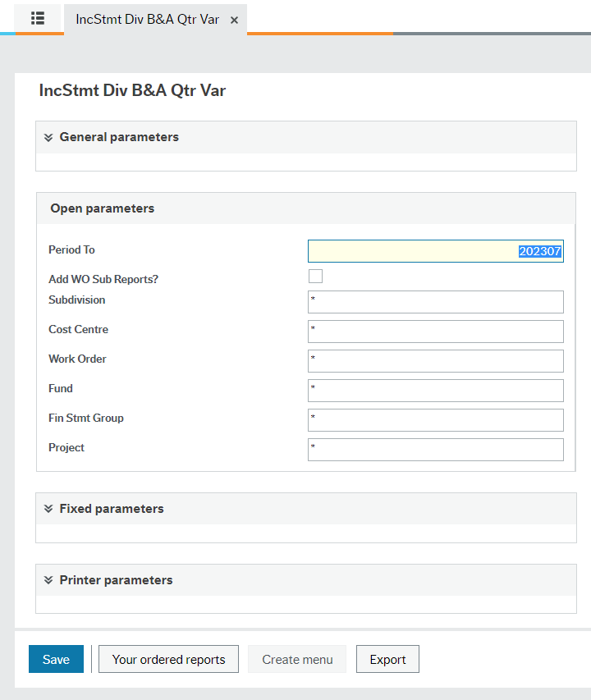Click the Project input field
Viewport: 591px width, 700px height.
tap(435, 449)
